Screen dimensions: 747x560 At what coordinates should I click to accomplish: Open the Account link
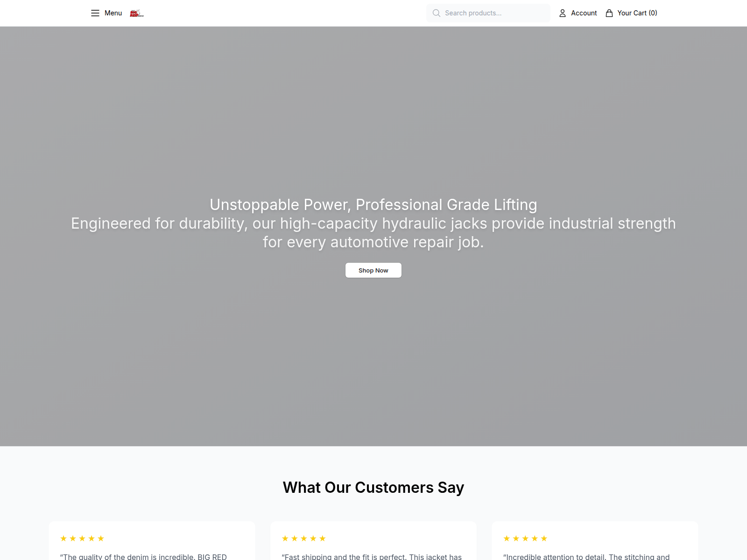584,13
